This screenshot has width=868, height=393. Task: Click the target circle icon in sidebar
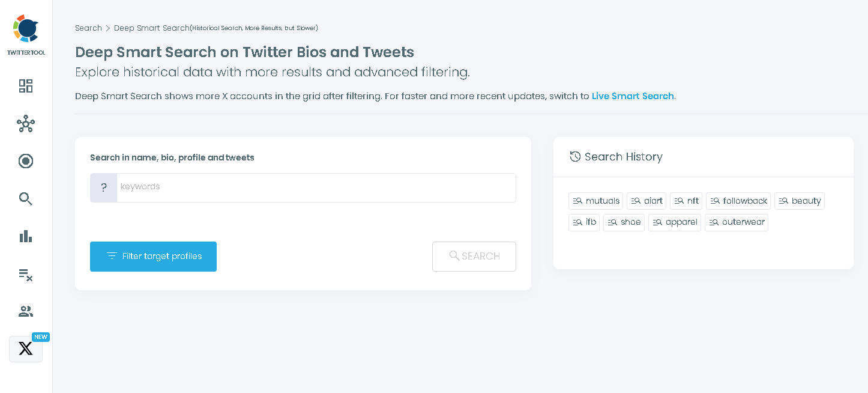25,161
